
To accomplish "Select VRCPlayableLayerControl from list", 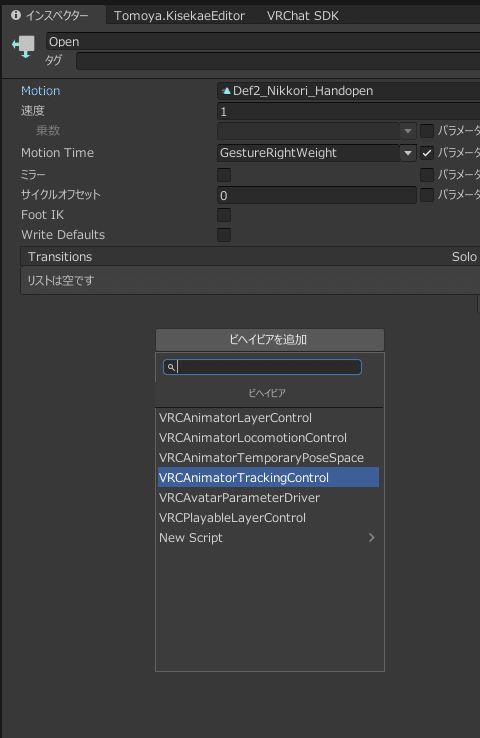I will click(268, 518).
